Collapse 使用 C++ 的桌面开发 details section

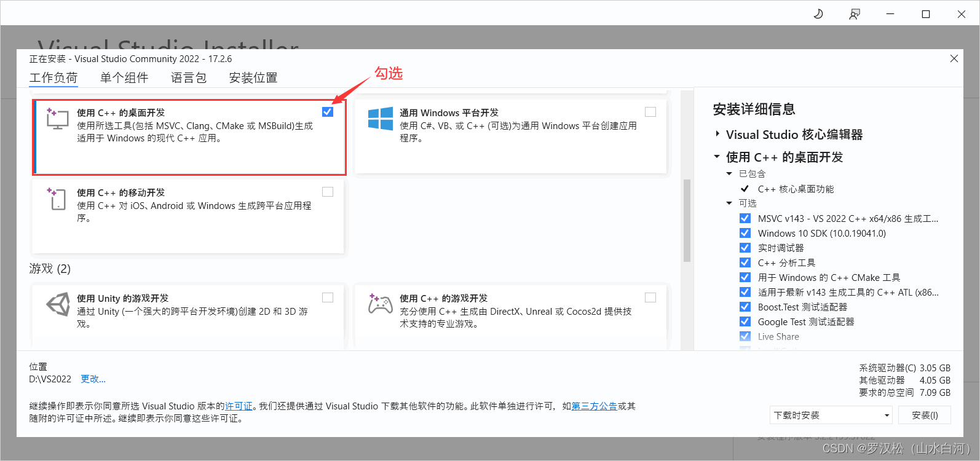[717, 157]
